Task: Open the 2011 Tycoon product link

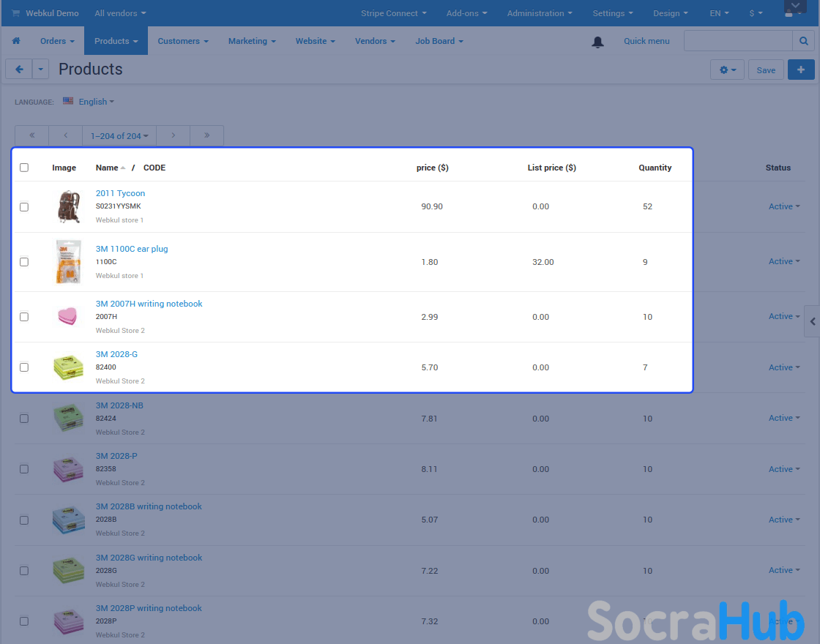Action: coord(120,193)
